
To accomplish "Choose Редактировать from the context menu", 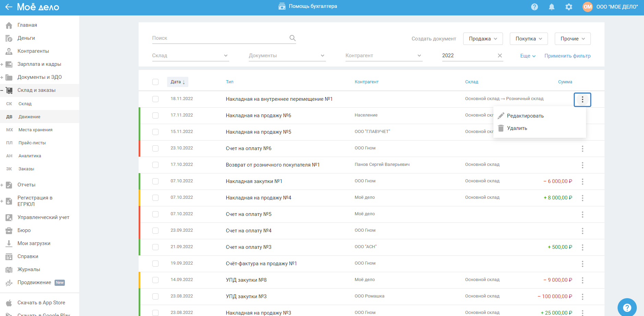I will (x=525, y=116).
